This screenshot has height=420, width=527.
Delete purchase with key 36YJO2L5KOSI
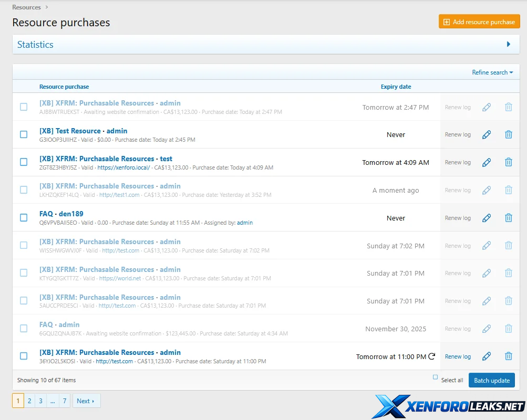(508, 356)
